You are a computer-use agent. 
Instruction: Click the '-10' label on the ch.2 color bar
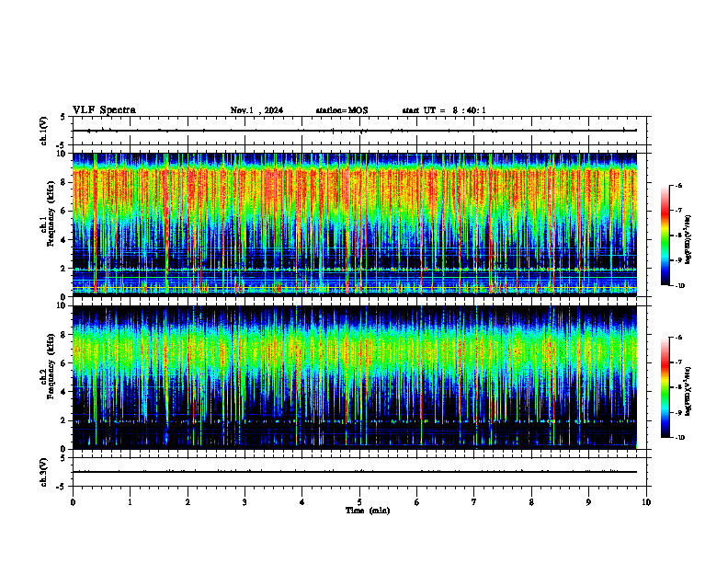point(679,438)
